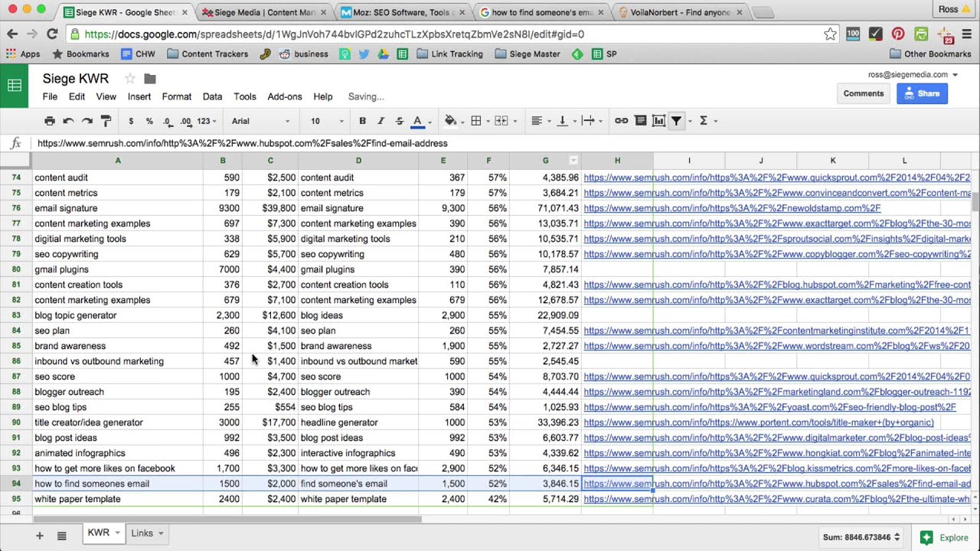The width and height of the screenshot is (980, 551).
Task: Open the Edit menu
Action: [77, 96]
